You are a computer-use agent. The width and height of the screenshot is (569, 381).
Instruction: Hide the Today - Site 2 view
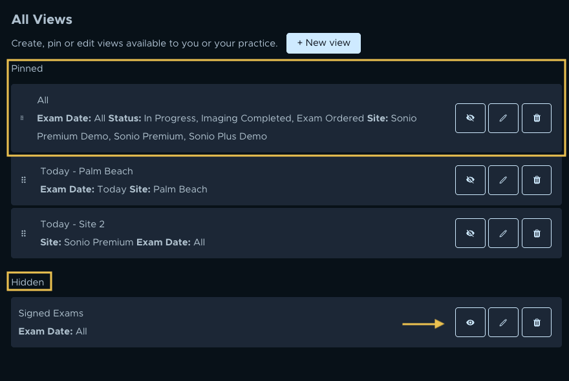(x=470, y=233)
